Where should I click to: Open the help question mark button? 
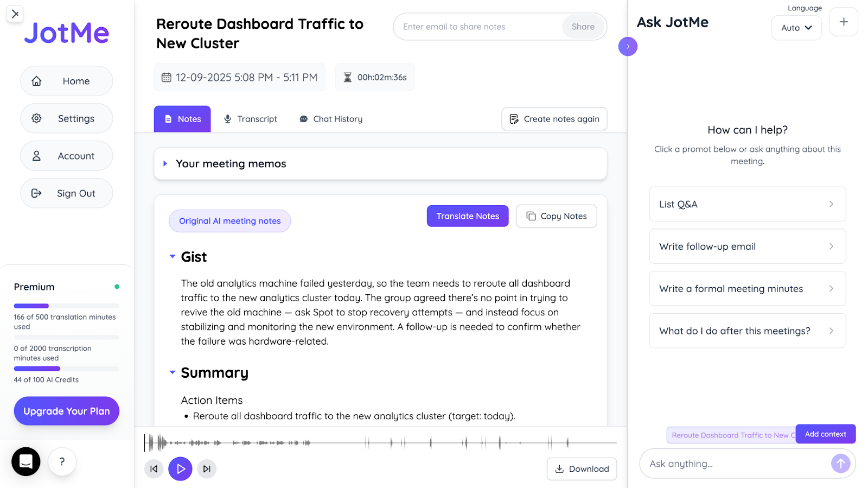(62, 461)
